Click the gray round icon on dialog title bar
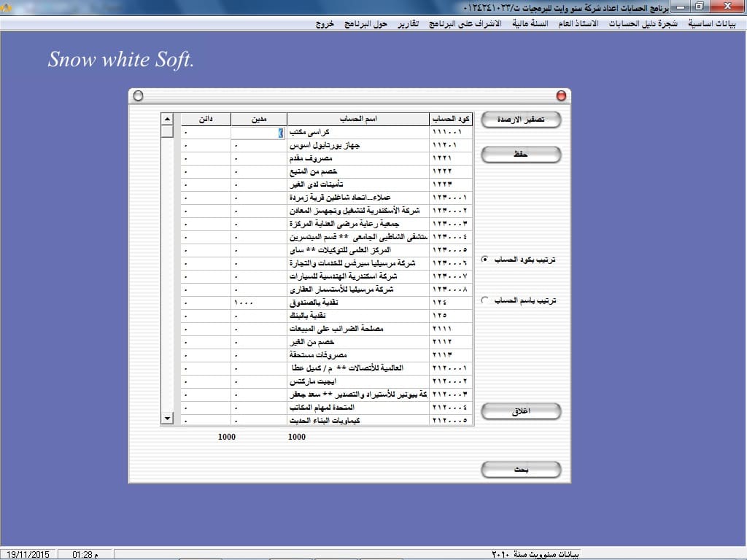The width and height of the screenshot is (747, 560). point(138,96)
